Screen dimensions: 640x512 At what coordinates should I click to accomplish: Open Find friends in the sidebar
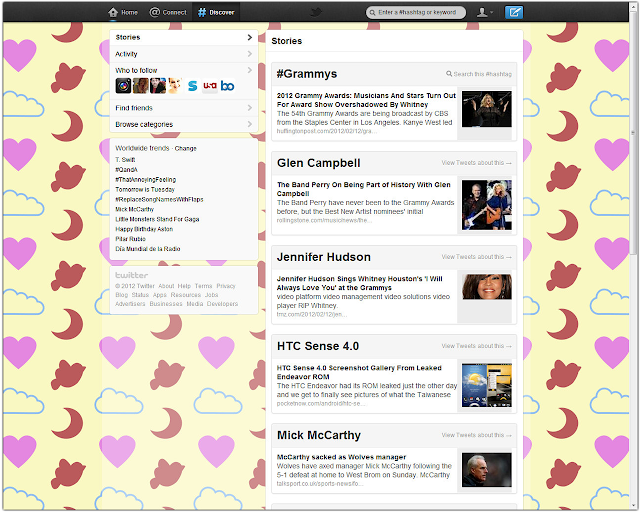click(184, 108)
